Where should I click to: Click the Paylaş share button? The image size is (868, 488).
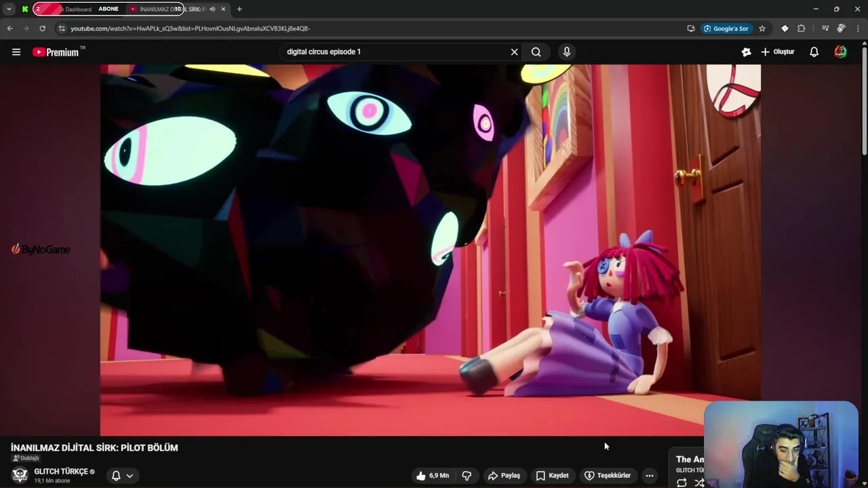pyautogui.click(x=504, y=475)
